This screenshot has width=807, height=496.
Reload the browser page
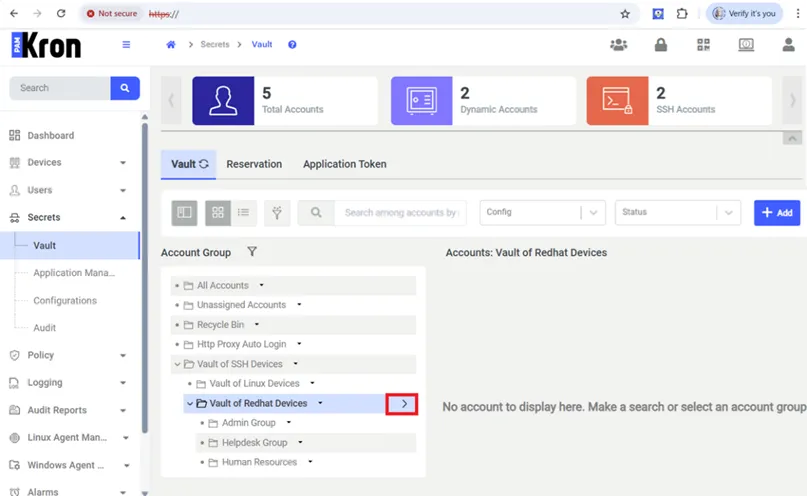click(x=61, y=13)
